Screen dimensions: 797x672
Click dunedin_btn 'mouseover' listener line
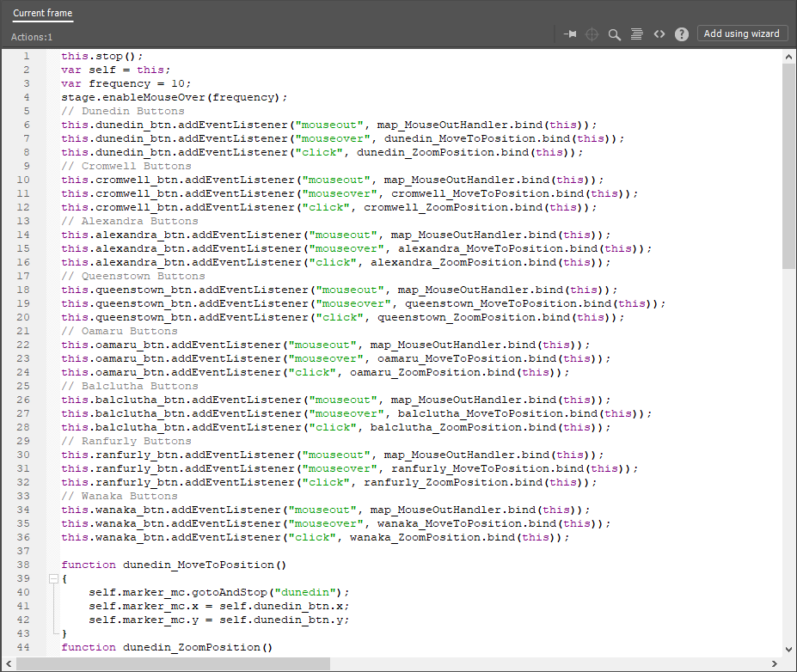point(342,138)
